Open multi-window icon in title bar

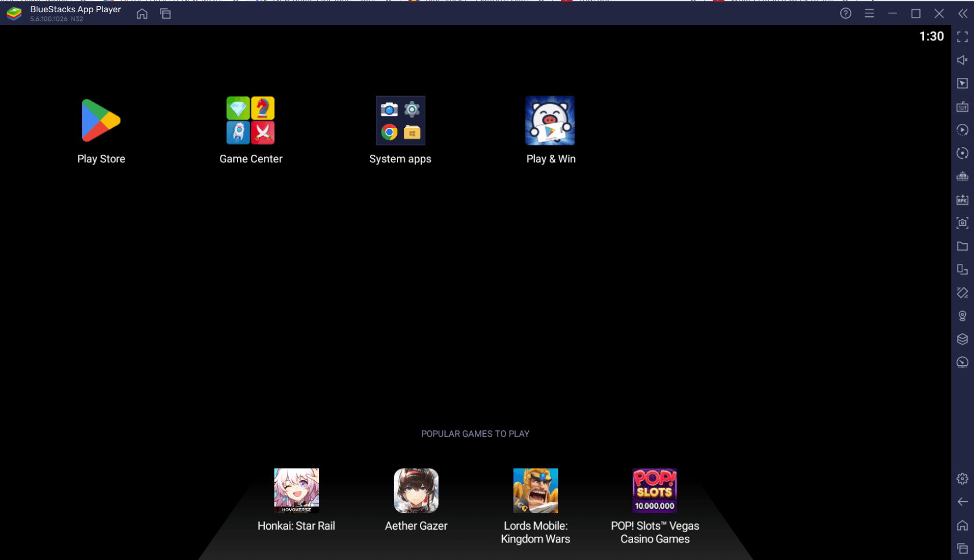click(x=165, y=13)
